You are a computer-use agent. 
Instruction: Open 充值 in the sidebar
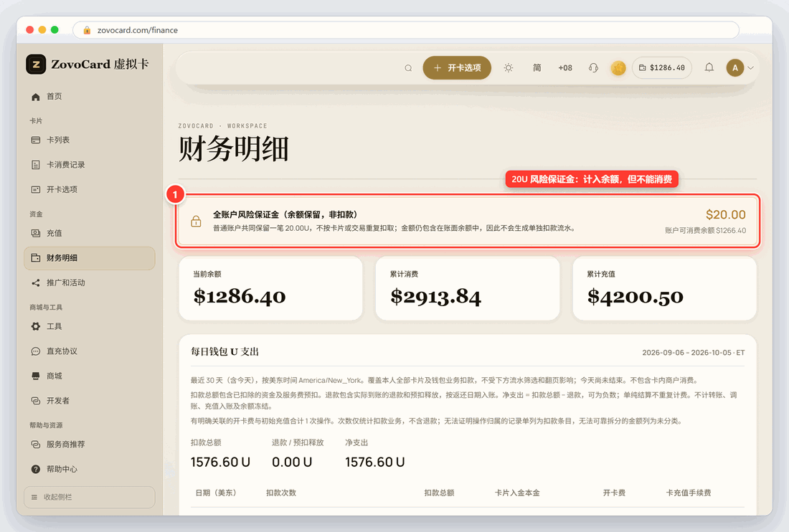point(90,233)
